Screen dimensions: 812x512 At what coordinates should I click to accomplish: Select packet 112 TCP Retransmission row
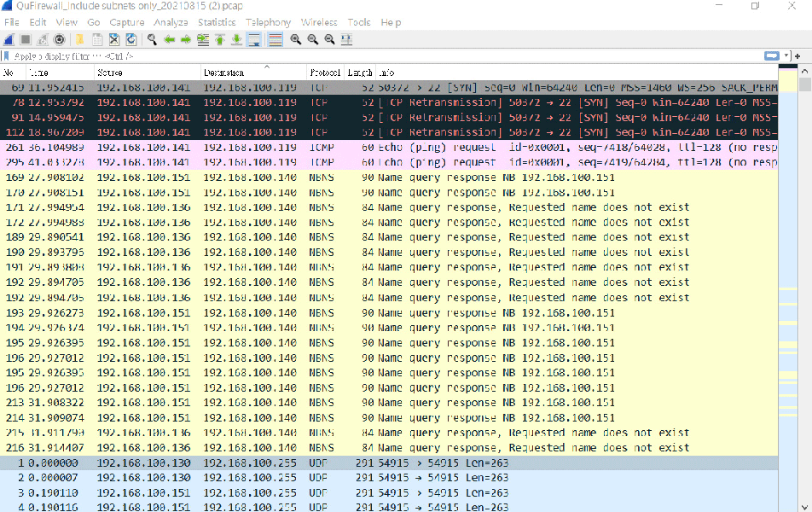[390, 132]
